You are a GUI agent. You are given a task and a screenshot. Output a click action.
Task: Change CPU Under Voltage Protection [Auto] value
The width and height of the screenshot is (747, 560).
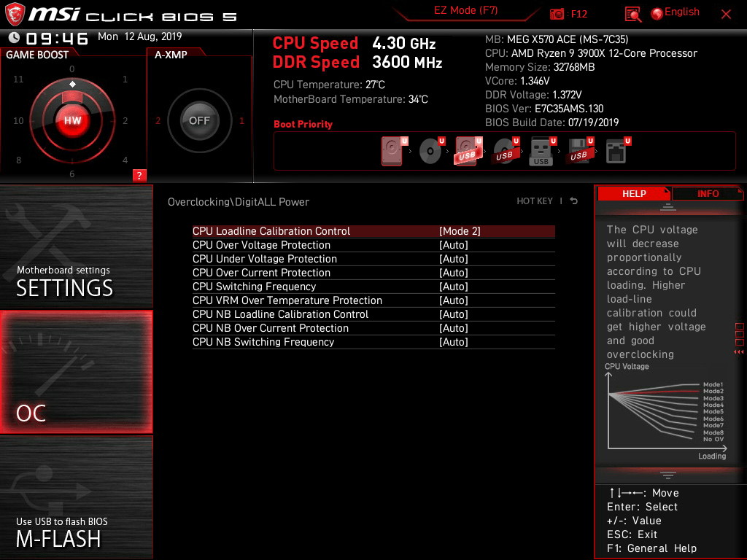pyautogui.click(x=454, y=259)
